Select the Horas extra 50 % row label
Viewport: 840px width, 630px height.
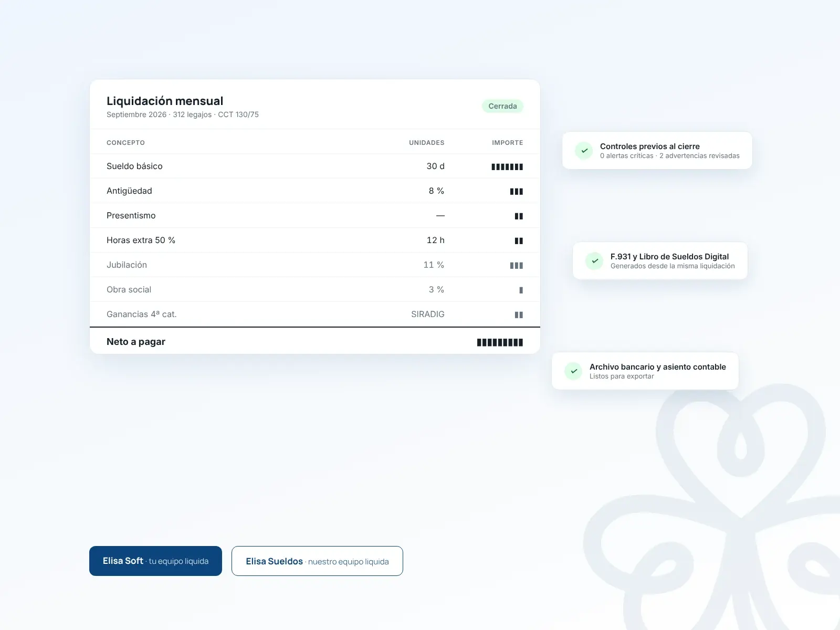(141, 240)
